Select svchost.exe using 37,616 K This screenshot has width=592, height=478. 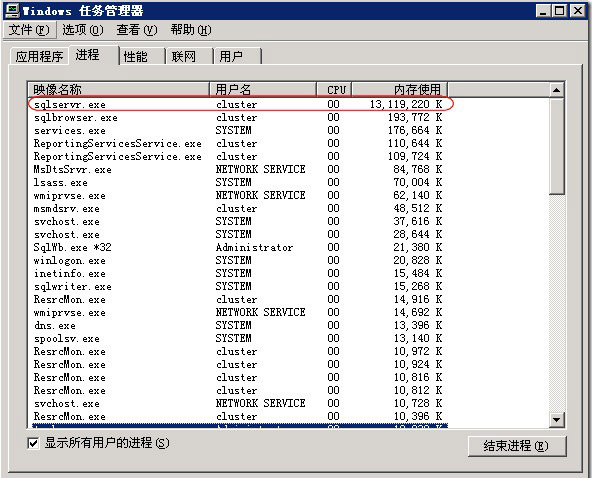(x=238, y=221)
